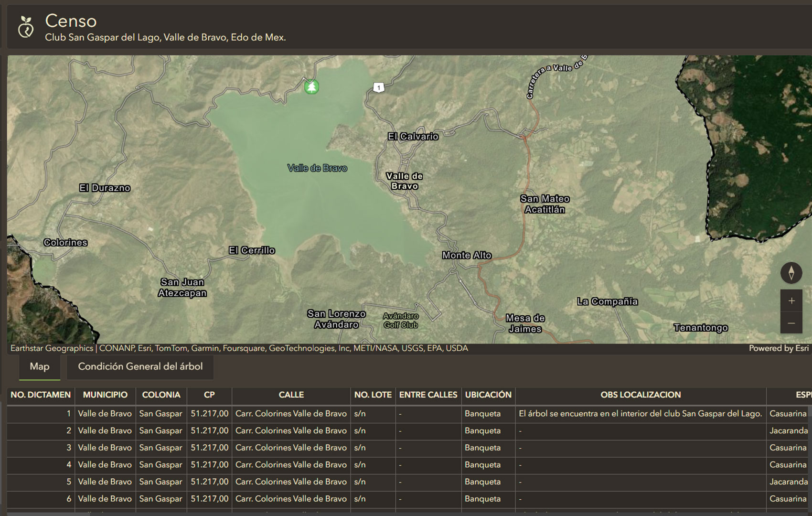
Task: Click the green tree marker on map
Action: [311, 86]
